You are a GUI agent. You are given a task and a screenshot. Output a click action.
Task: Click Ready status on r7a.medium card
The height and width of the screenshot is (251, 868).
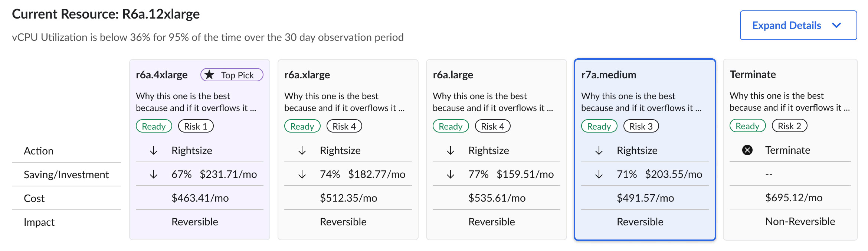click(599, 126)
